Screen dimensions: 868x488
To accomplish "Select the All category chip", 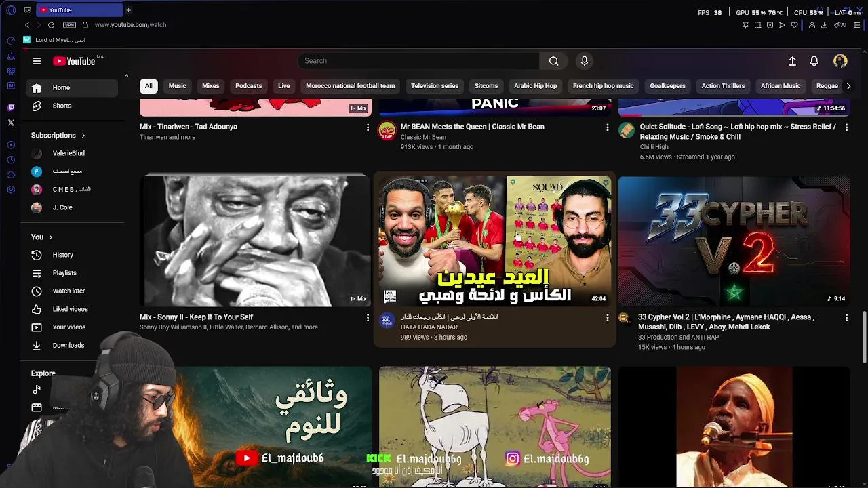I will (x=149, y=86).
